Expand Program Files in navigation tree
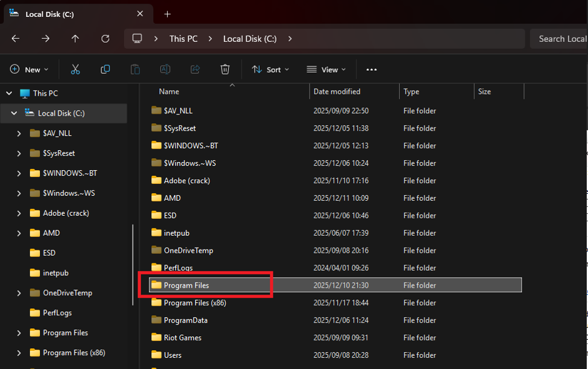This screenshot has width=588, height=369. point(19,333)
